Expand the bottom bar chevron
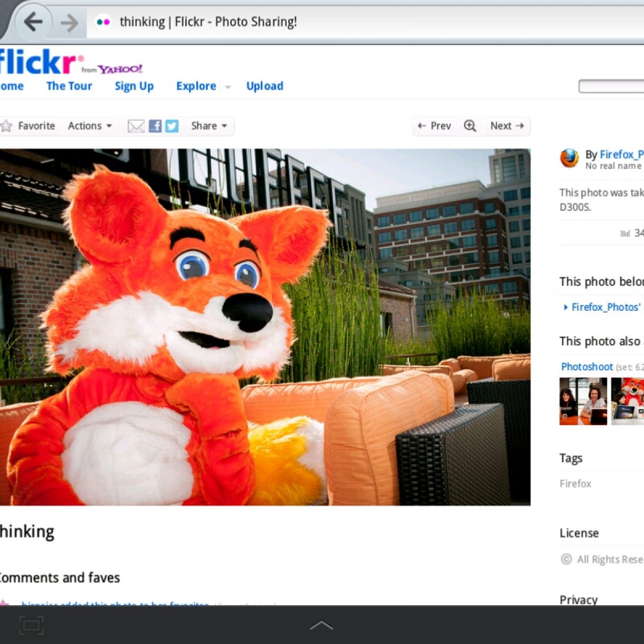Image resolution: width=644 pixels, height=644 pixels. click(x=321, y=625)
